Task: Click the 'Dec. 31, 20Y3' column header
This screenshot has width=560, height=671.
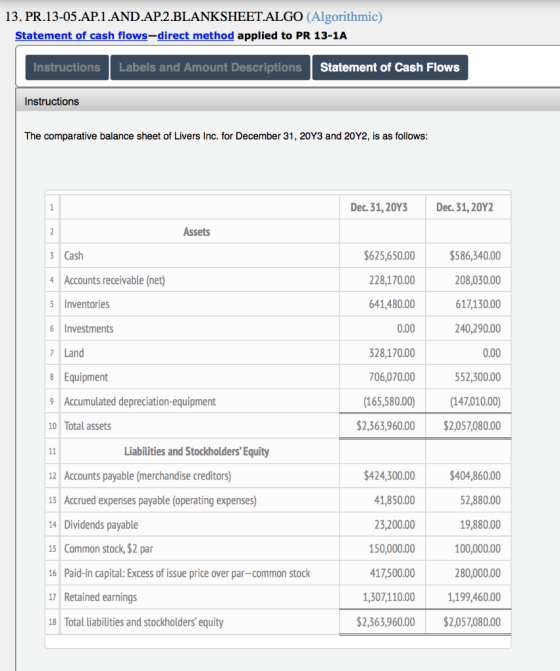Action: click(x=379, y=207)
